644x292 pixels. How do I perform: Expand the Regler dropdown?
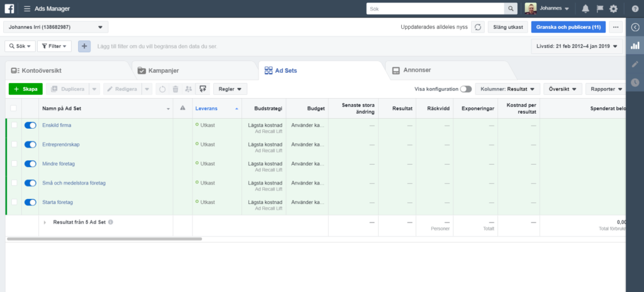(230, 89)
